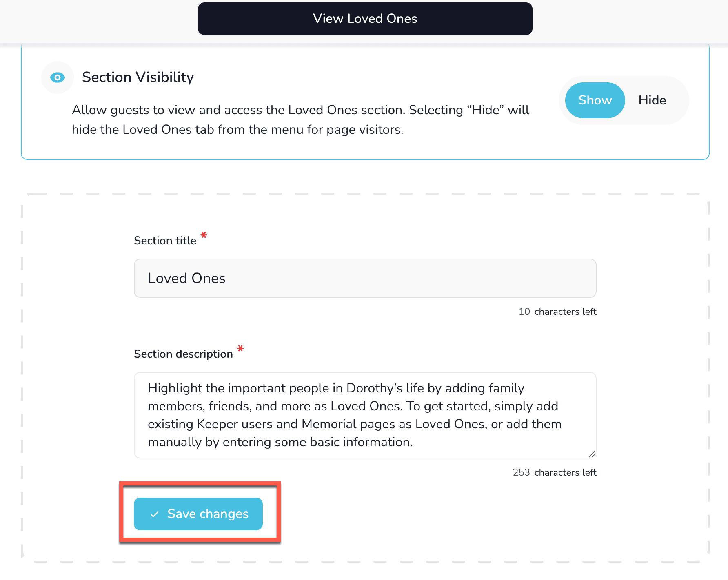Image resolution: width=728 pixels, height=580 pixels.
Task: Click the Section description label
Action: [x=183, y=354]
